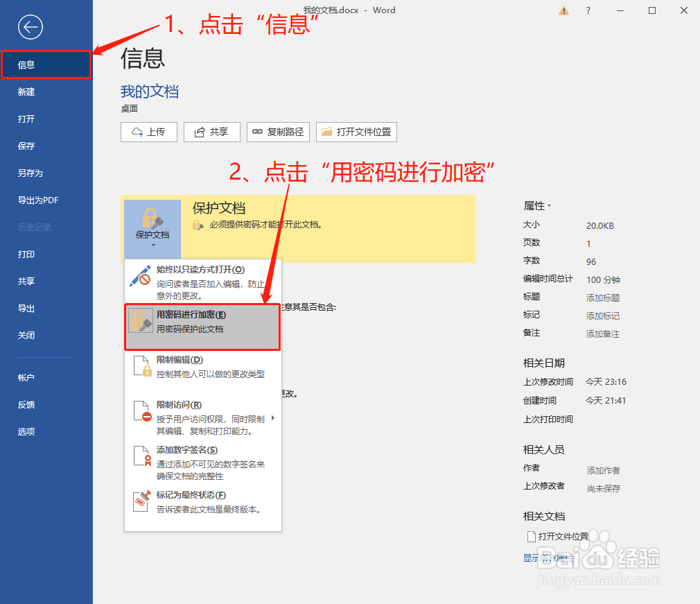The image size is (700, 604).
Task: Open 选项 in the sidebar
Action: coord(46,431)
